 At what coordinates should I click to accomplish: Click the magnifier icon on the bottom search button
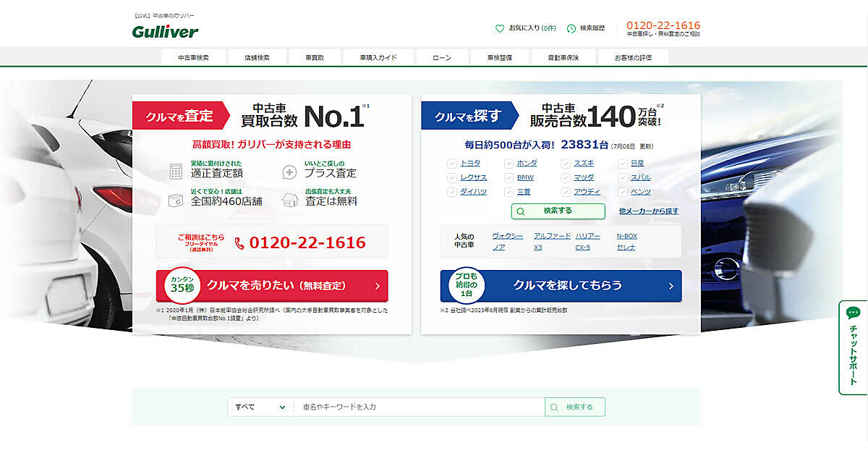coord(555,407)
